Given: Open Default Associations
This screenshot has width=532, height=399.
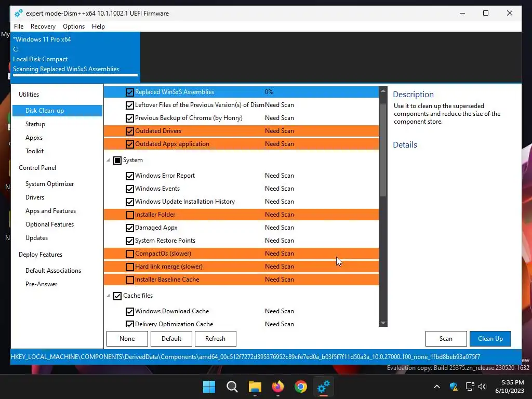Looking at the screenshot, I should [54, 270].
